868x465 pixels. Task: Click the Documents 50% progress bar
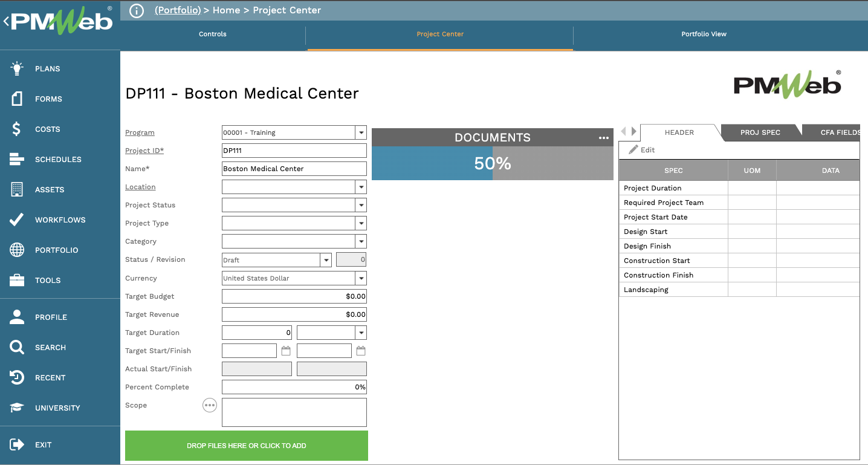tap(493, 163)
